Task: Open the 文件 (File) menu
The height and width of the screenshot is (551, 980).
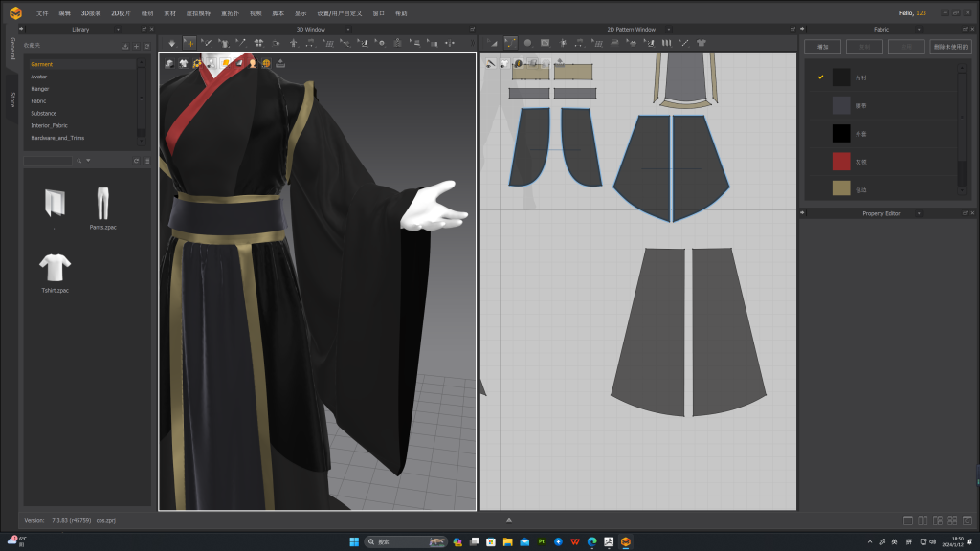Action: 42,13
